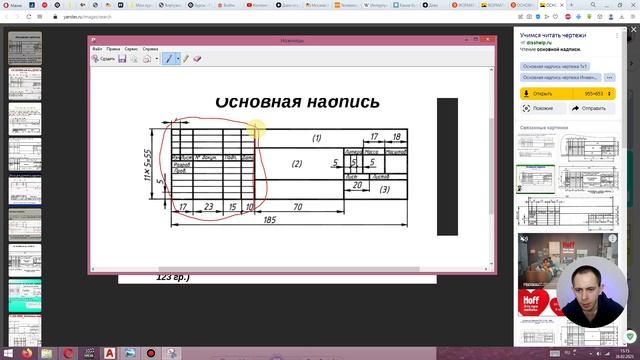Select the Highlighter tool
640x360 pixels.
(186, 59)
